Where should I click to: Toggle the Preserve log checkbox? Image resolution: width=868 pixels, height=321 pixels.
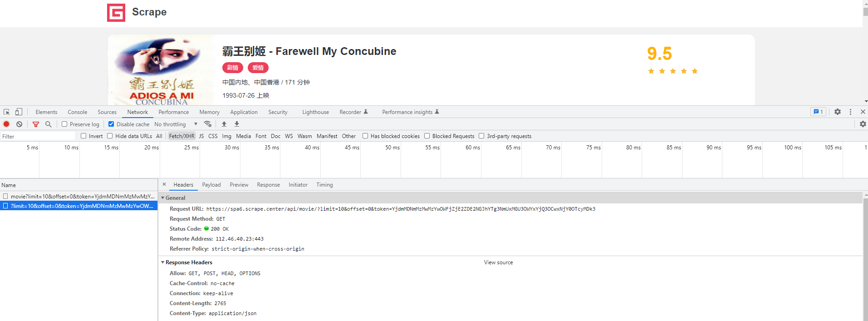(x=64, y=124)
